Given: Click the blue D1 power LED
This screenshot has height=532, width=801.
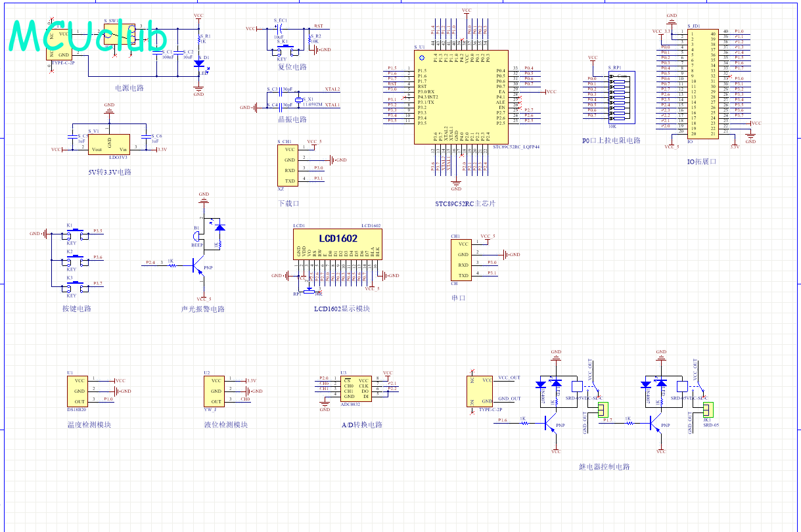Looking at the screenshot, I should (x=199, y=65).
